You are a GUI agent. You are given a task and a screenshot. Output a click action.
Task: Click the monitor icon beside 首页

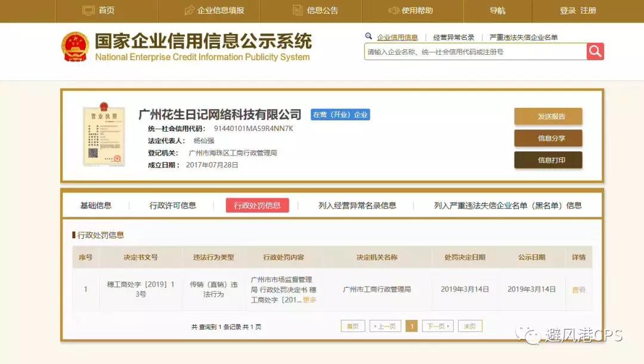88,10
